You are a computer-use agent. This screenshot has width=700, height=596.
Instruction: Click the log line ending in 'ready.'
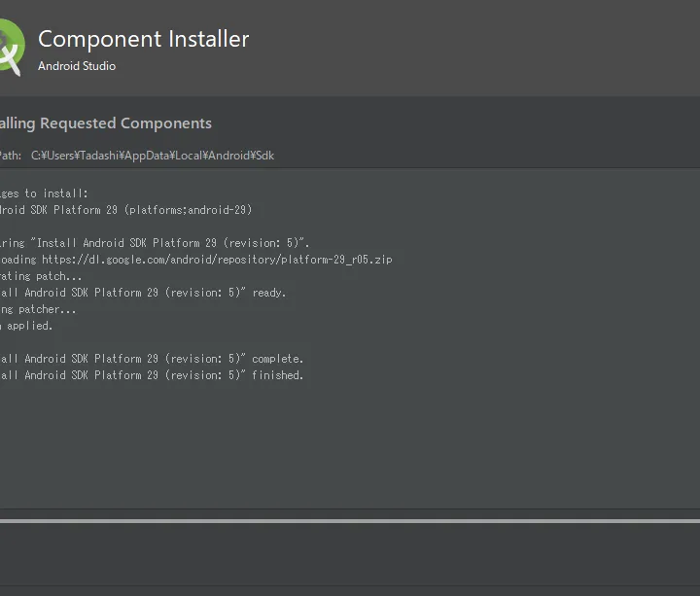(143, 293)
